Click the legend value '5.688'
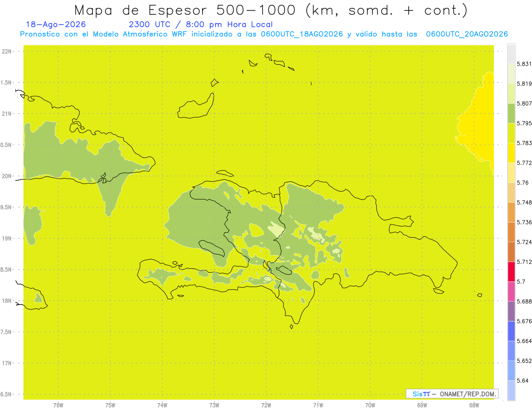Viewport: 532px width, 411px height. 524,301
